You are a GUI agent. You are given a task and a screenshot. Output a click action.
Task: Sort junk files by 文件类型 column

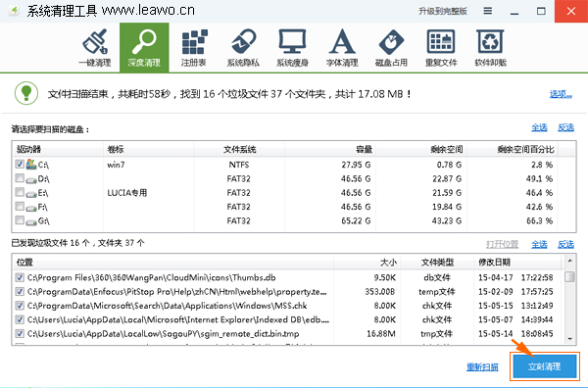click(437, 262)
